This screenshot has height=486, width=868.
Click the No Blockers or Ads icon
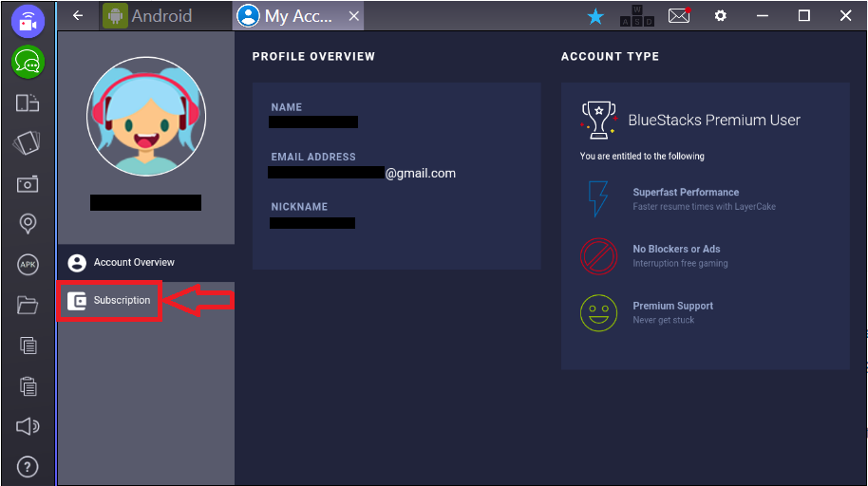pos(598,256)
